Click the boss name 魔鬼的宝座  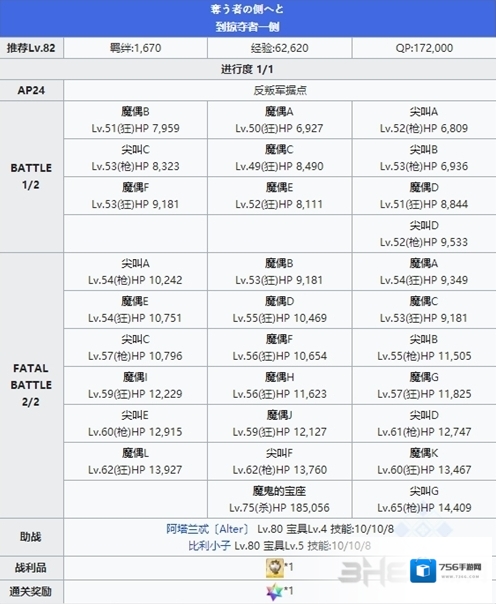tap(280, 491)
